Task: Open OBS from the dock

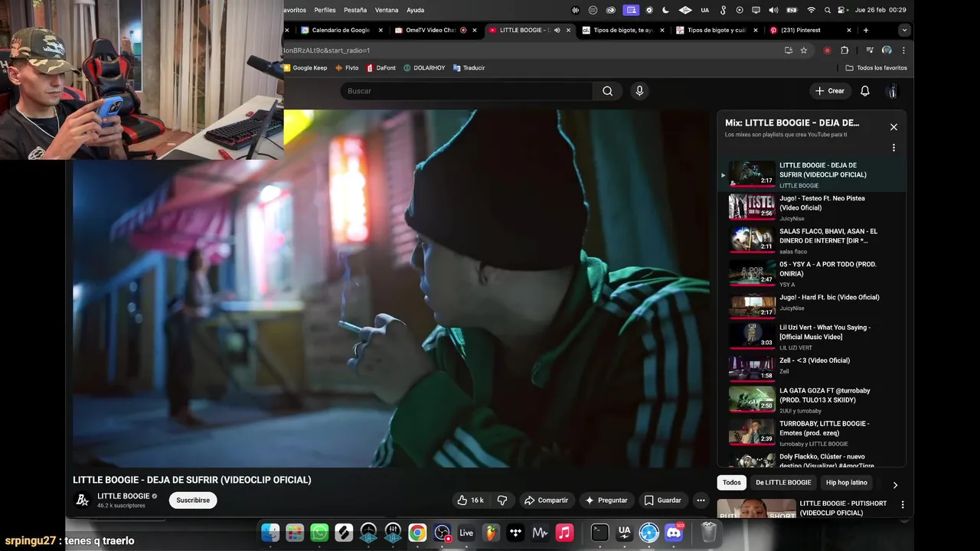Action: [x=442, y=533]
